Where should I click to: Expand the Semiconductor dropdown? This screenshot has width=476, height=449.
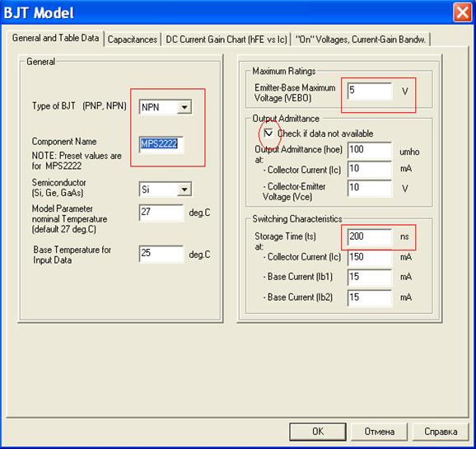click(184, 189)
